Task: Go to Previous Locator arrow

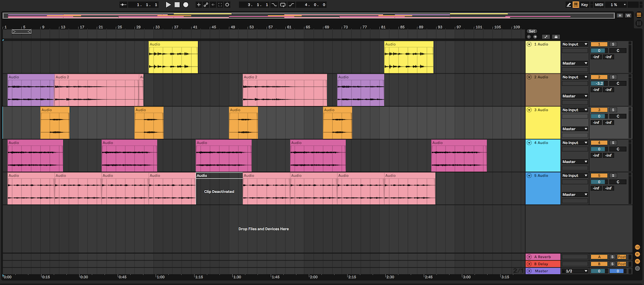Action: [x=529, y=36]
